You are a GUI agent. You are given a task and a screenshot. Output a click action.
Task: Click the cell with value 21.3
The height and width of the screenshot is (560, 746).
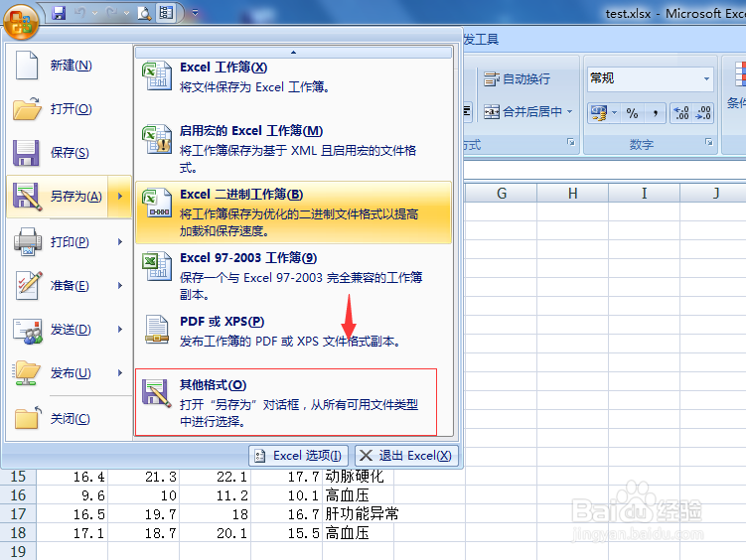click(143, 477)
